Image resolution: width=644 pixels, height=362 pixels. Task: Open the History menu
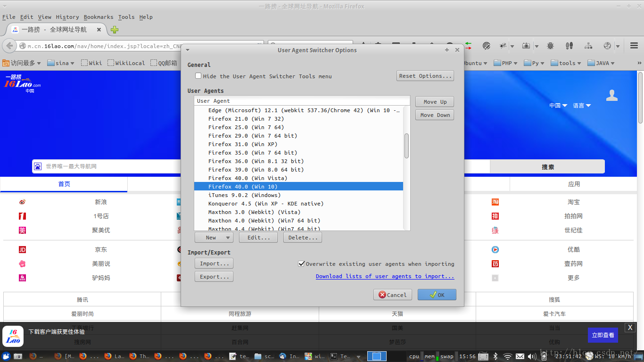click(67, 17)
